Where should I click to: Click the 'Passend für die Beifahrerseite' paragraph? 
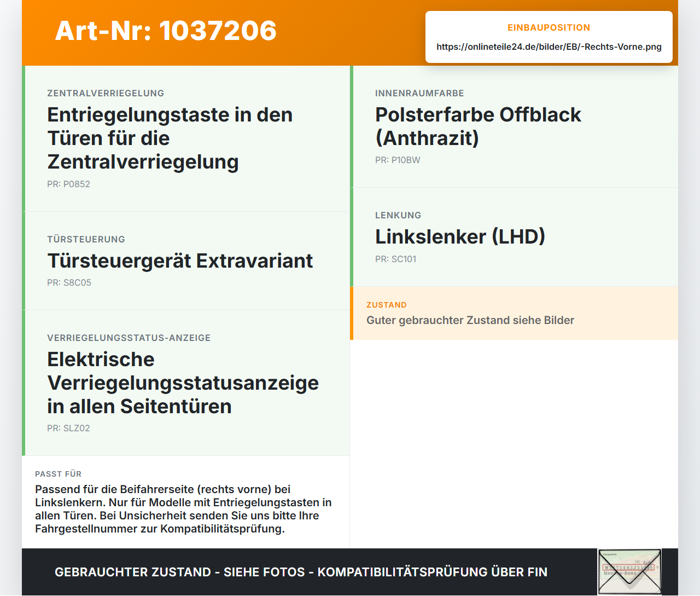pyautogui.click(x=183, y=510)
